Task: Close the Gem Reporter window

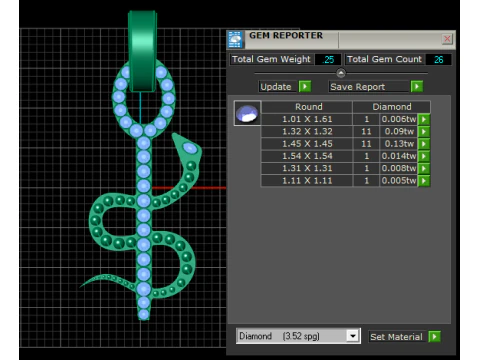Action: click(447, 39)
